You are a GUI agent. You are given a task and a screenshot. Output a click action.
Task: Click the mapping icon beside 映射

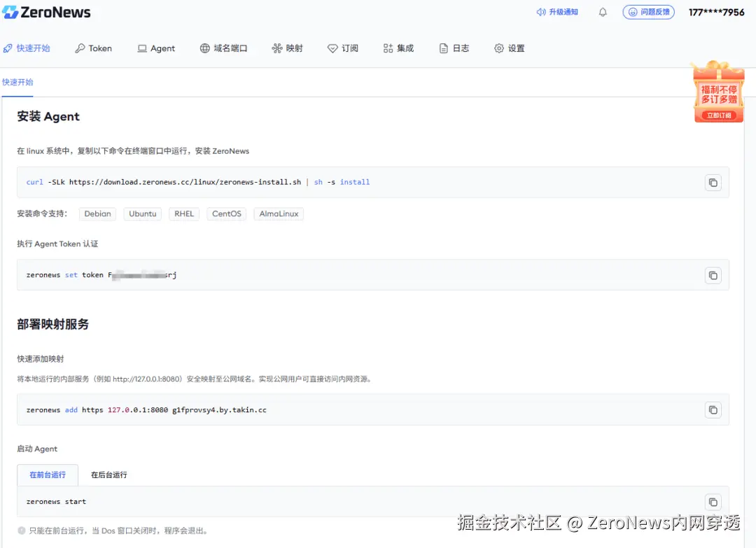click(x=276, y=48)
